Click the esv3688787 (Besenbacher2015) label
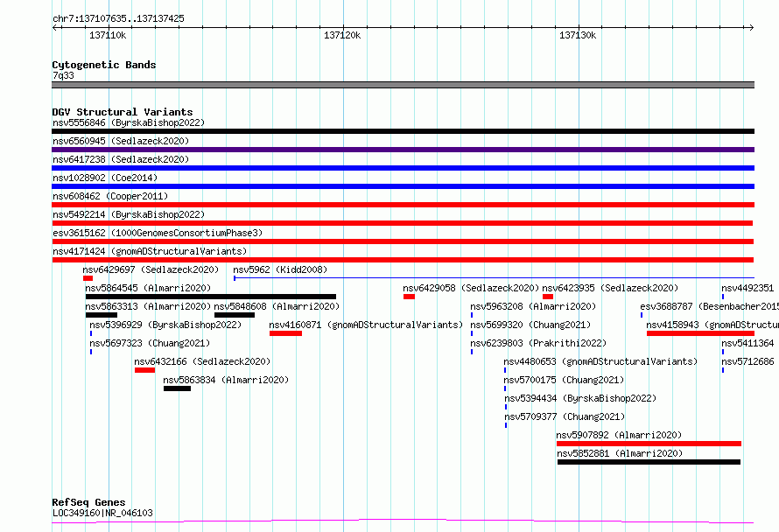The image size is (779, 532). pyautogui.click(x=710, y=306)
